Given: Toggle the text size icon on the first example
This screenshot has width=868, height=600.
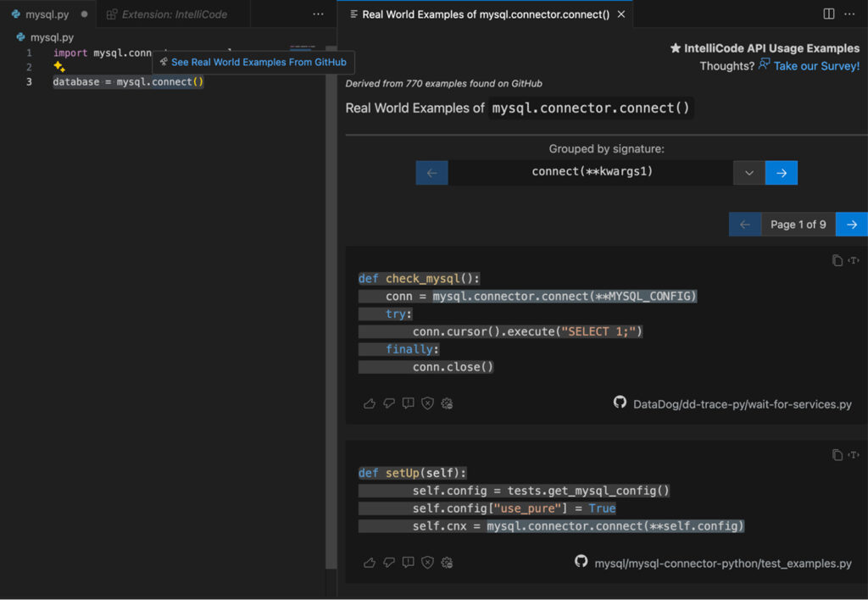Looking at the screenshot, I should click(x=854, y=260).
